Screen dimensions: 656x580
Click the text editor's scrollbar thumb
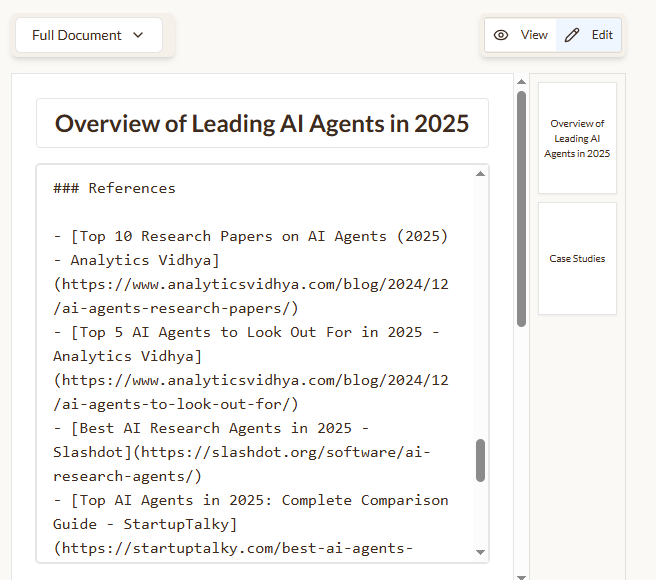(x=480, y=460)
